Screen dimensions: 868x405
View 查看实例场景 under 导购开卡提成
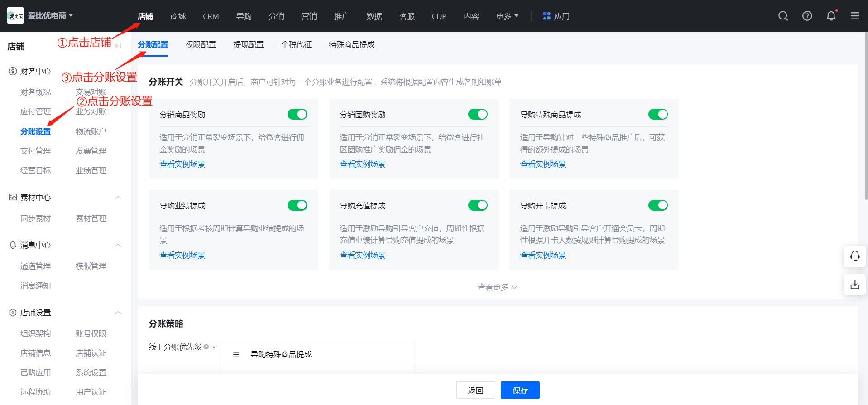coord(543,255)
